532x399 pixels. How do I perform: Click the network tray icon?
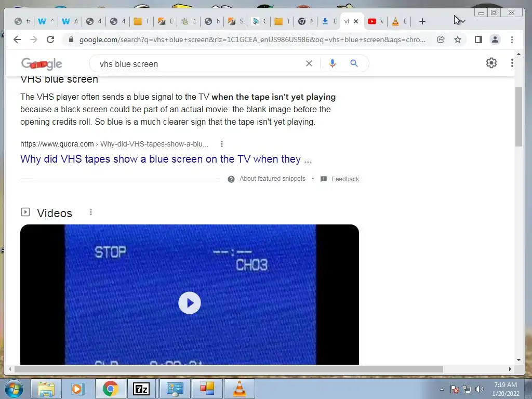467,389
